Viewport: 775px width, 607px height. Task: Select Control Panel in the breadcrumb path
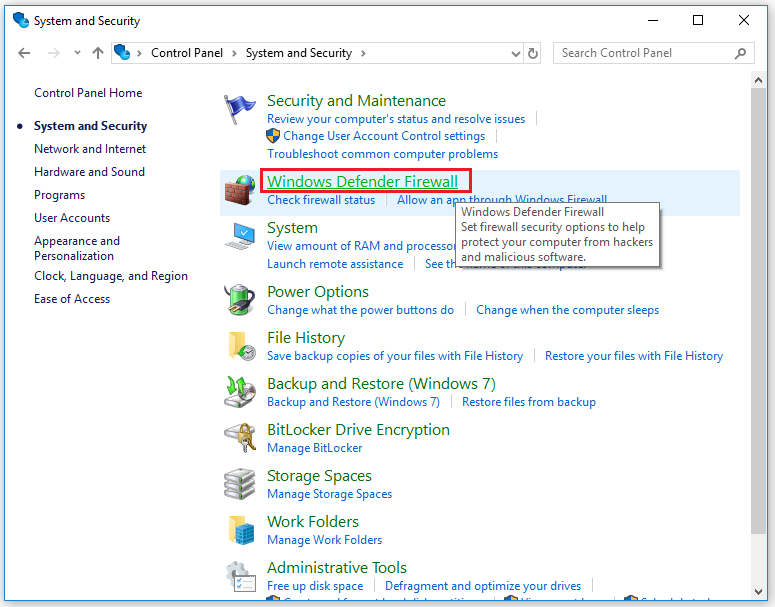[187, 53]
